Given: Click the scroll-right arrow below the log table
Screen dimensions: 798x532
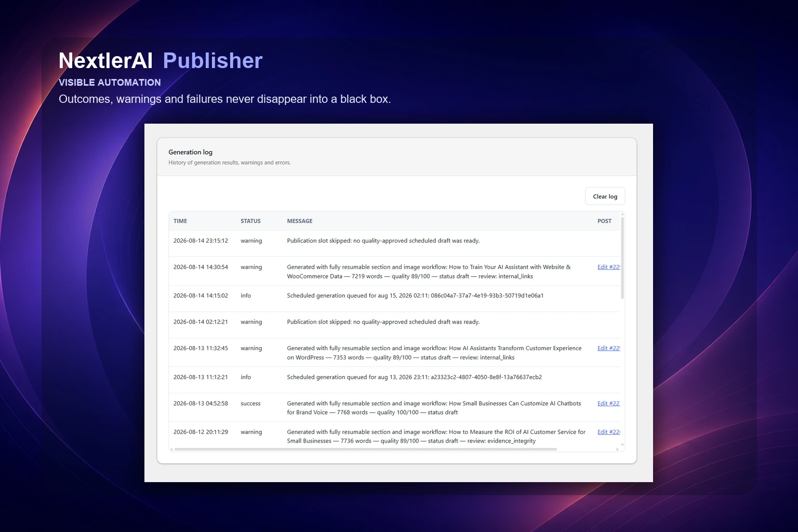Looking at the screenshot, I should pos(618,449).
